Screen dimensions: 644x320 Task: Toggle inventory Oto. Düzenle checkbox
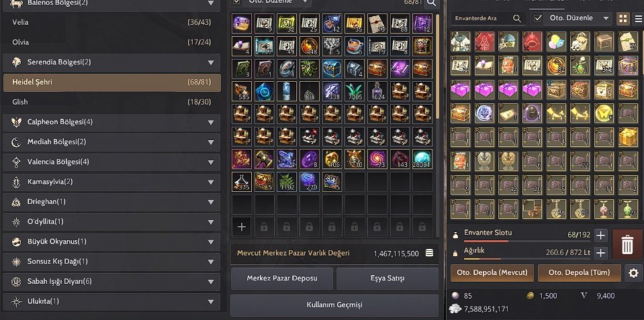pos(538,19)
